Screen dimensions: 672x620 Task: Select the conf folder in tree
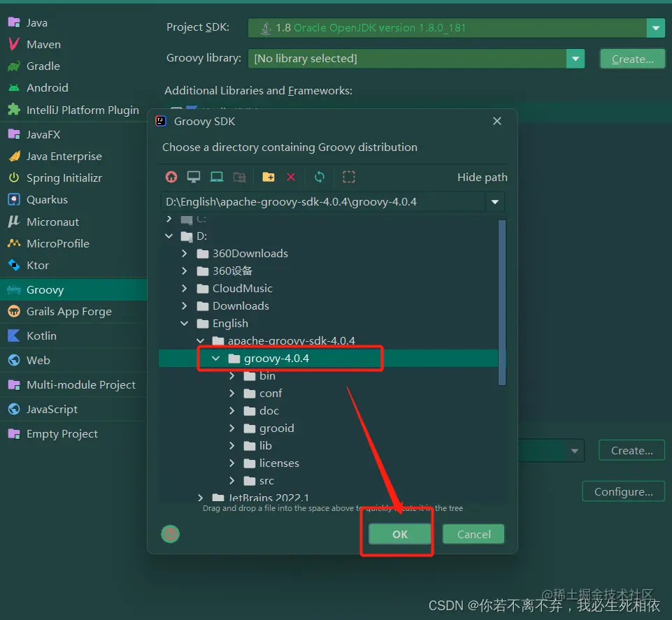pyautogui.click(x=271, y=394)
